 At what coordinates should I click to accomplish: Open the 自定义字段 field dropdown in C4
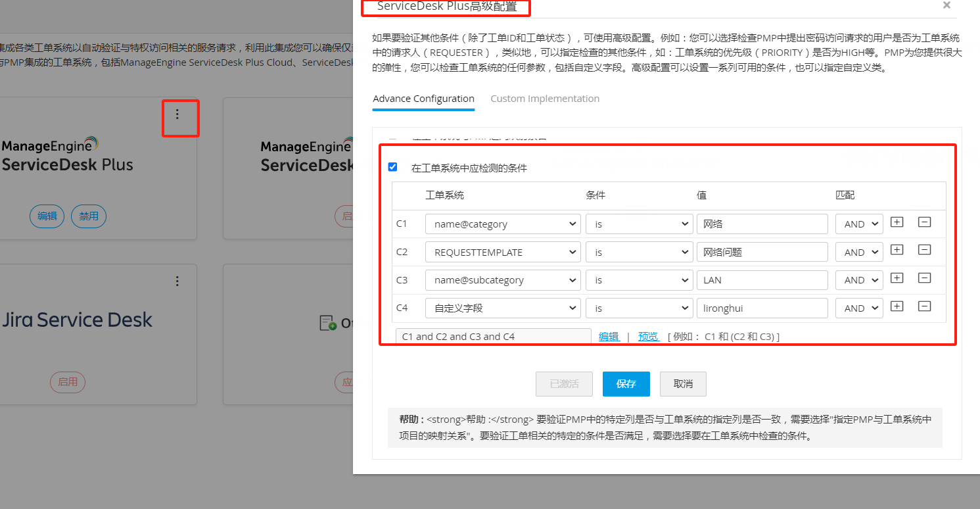(503, 308)
